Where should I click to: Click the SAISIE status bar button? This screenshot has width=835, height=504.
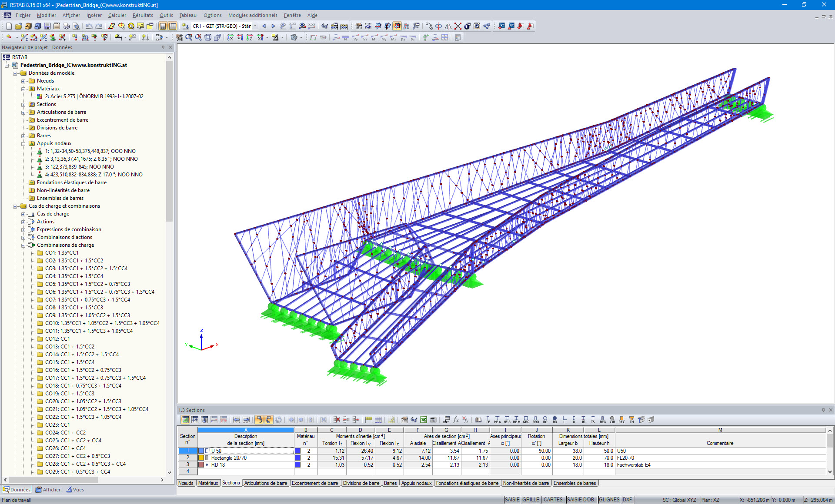[511, 500]
